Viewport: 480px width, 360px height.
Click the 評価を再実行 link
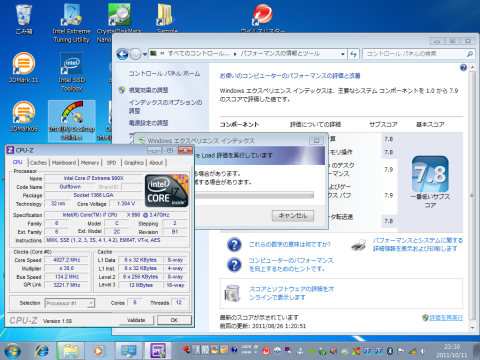pyautogui.click(x=446, y=318)
